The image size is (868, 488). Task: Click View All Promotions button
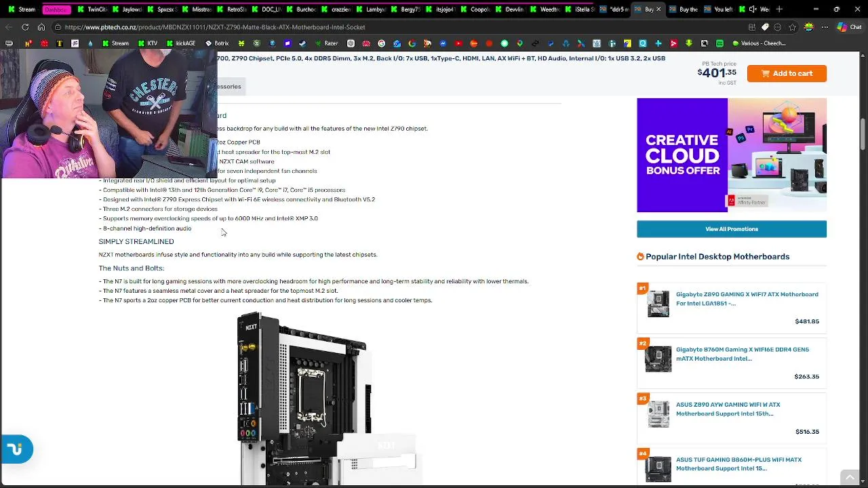tap(732, 229)
